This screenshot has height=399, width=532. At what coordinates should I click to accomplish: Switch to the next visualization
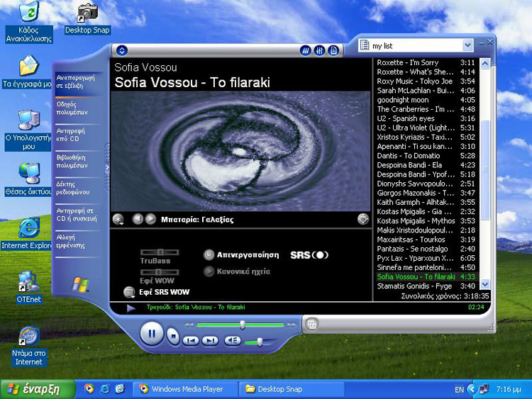click(x=150, y=219)
